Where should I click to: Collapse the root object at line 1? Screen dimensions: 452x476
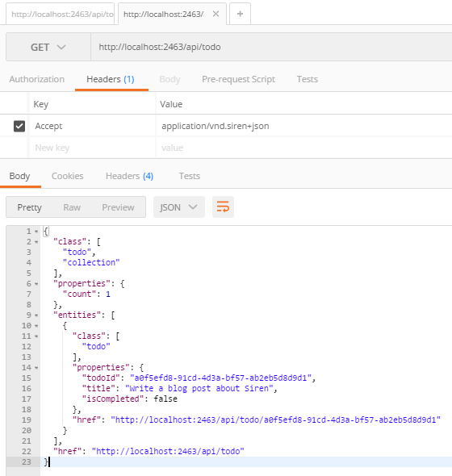click(36, 232)
